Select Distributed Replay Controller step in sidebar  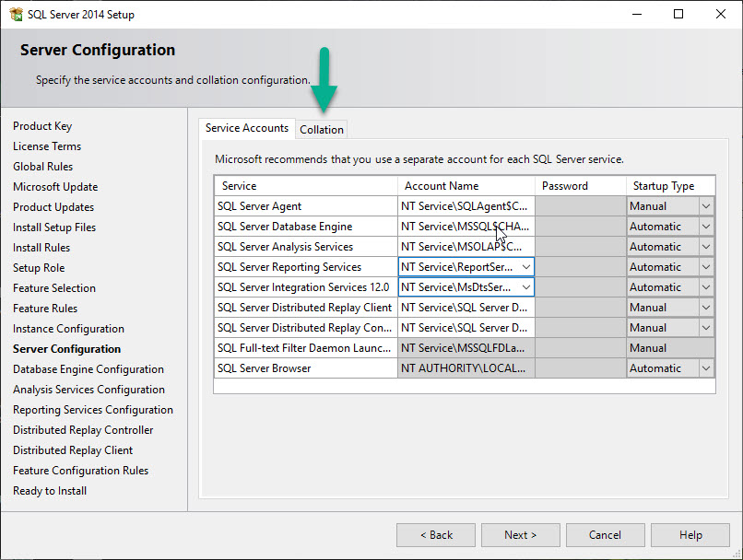(83, 430)
